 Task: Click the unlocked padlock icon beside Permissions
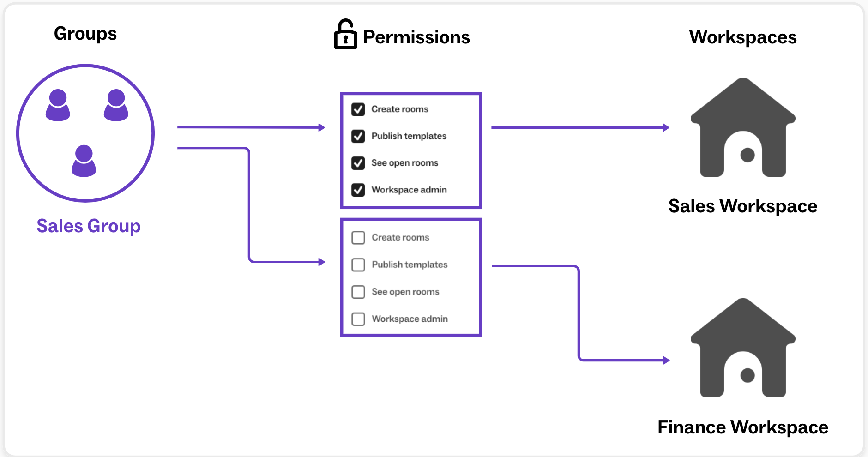tap(345, 34)
